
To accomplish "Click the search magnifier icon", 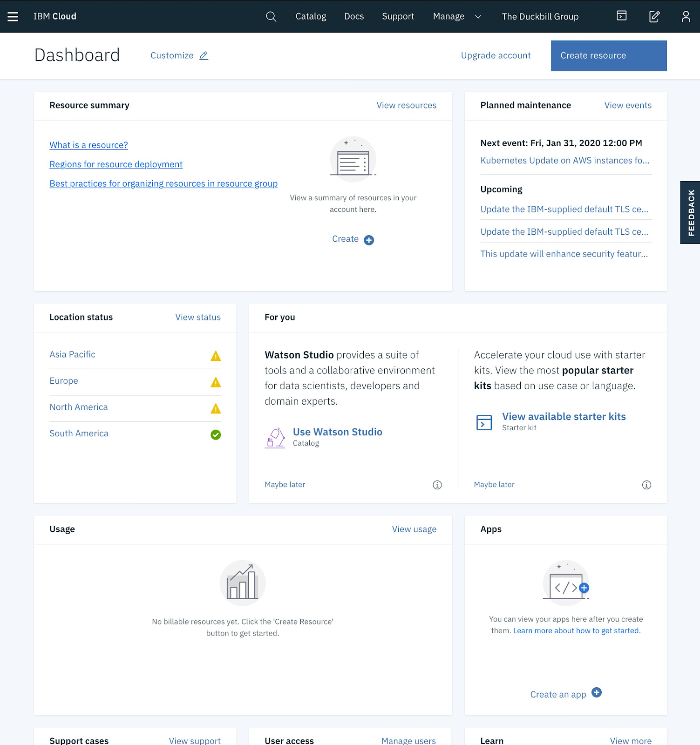I will (x=271, y=17).
